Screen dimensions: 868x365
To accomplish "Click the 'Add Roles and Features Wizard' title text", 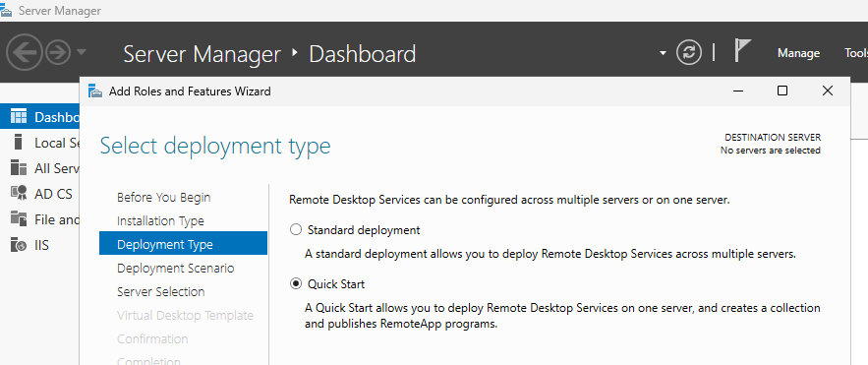I will (x=190, y=91).
